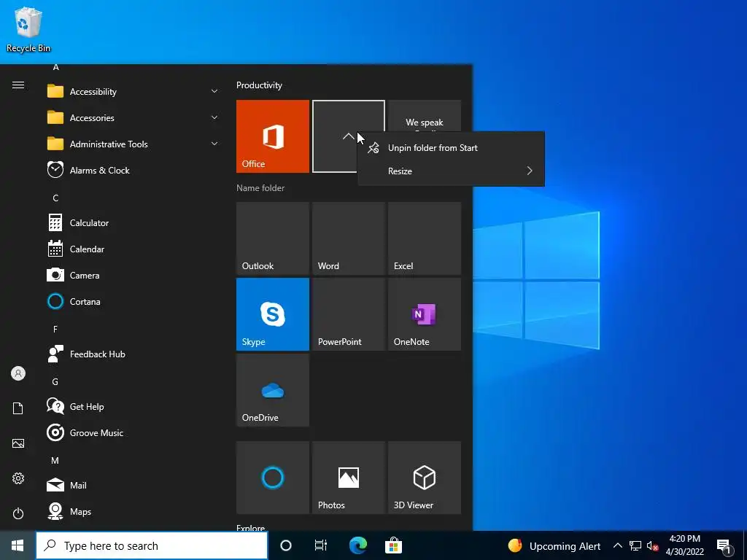
Task: Show hidden tray icons
Action: click(617, 545)
